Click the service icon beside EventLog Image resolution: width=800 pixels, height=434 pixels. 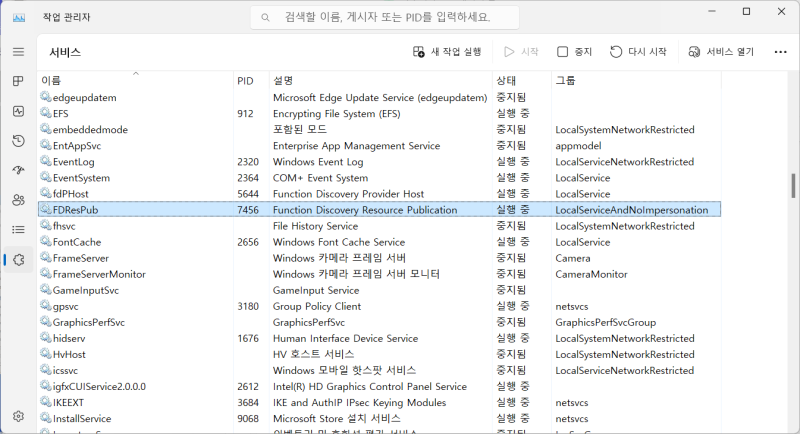point(46,161)
